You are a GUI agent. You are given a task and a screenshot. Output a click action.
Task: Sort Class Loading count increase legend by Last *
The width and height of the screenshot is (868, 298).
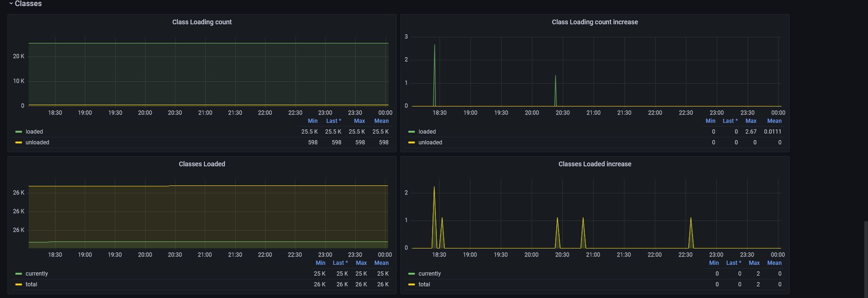[x=730, y=121]
